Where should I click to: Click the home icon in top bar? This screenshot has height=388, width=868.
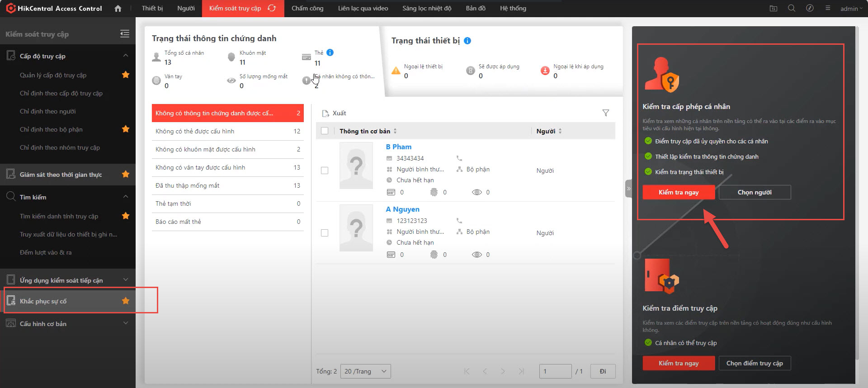(x=118, y=9)
